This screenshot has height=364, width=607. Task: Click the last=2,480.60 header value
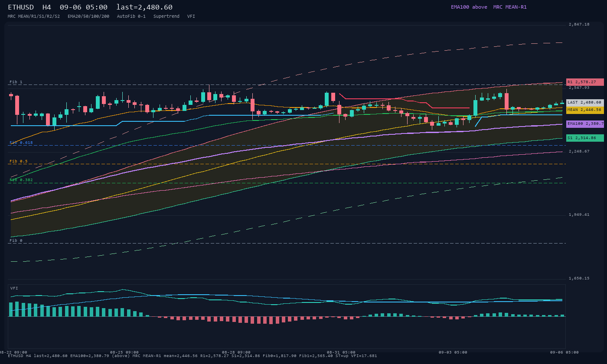[x=144, y=7]
